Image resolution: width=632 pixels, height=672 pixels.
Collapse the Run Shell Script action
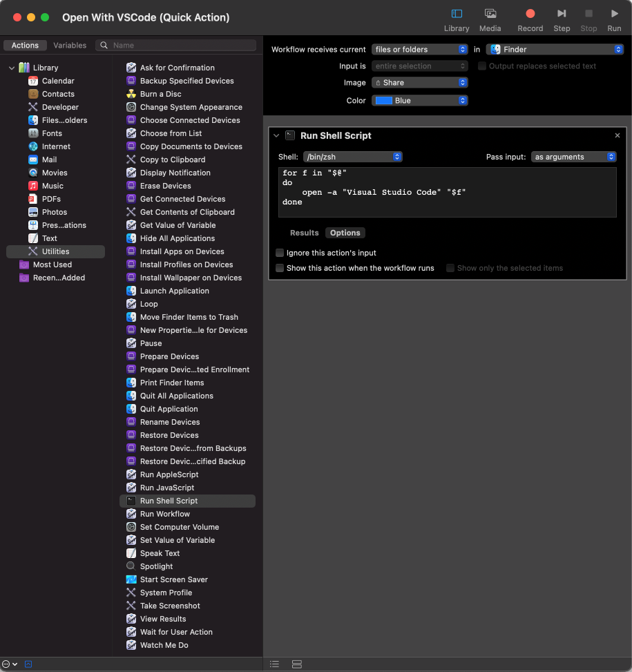pyautogui.click(x=276, y=135)
